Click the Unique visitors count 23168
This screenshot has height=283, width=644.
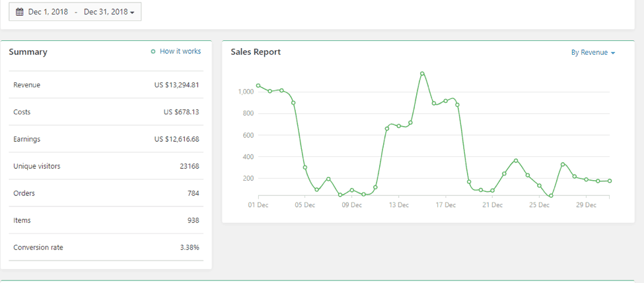(x=189, y=166)
